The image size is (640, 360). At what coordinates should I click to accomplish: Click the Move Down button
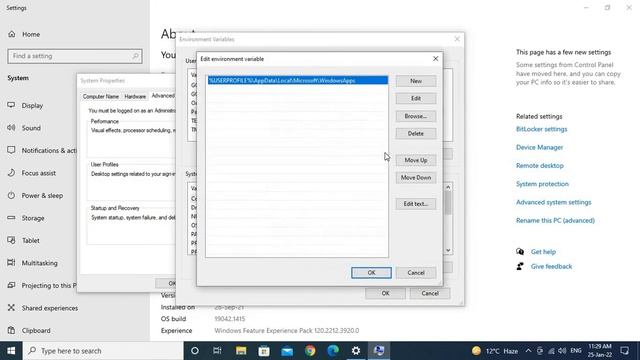click(x=416, y=178)
